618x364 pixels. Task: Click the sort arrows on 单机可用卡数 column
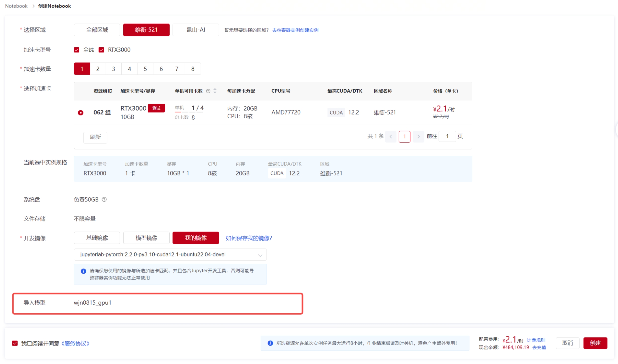tap(215, 91)
